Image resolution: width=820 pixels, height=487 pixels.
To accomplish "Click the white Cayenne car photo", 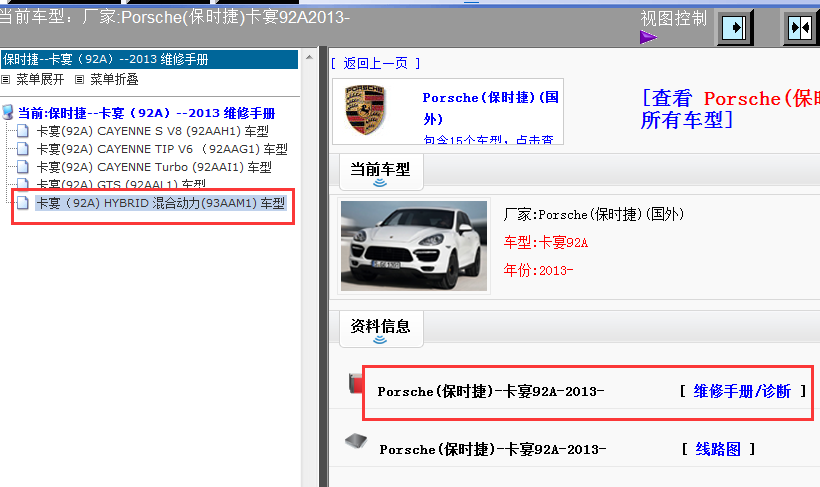I will coord(414,246).
